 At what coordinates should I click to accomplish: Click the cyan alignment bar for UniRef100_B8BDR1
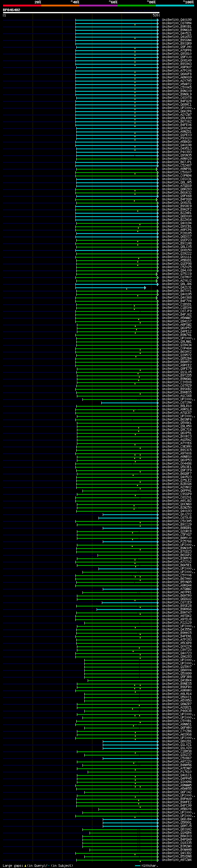click(x=131, y=528)
